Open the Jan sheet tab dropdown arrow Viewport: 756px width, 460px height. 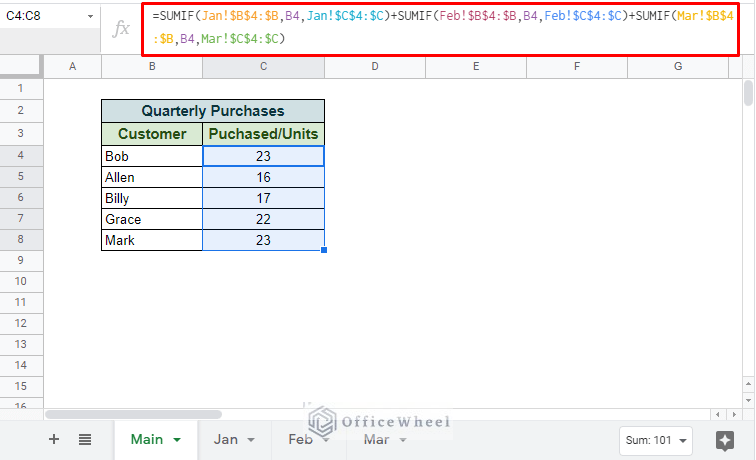coord(251,440)
